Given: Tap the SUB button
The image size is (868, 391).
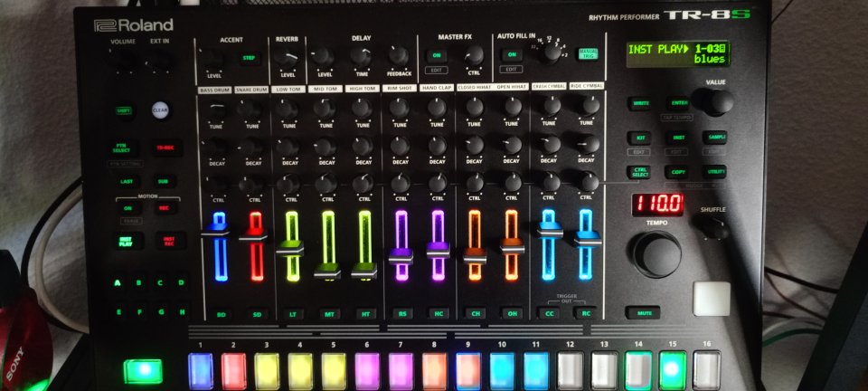Looking at the screenshot, I should pos(165,181).
